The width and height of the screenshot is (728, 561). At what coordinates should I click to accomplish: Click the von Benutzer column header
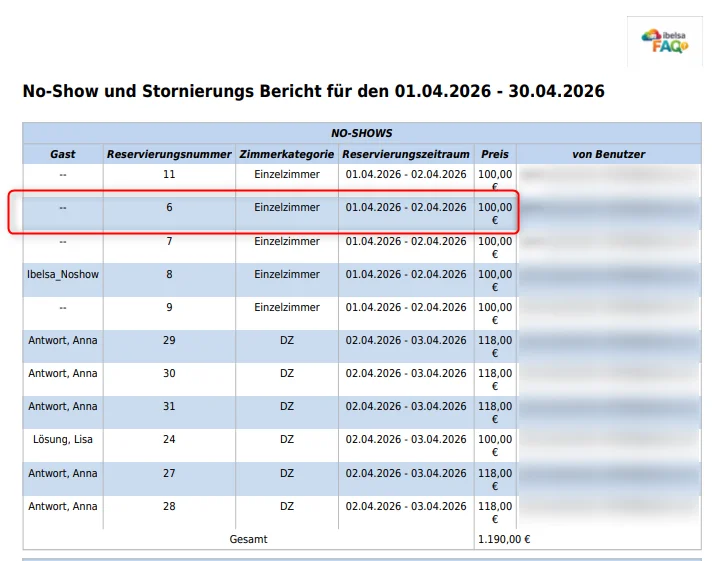(609, 154)
